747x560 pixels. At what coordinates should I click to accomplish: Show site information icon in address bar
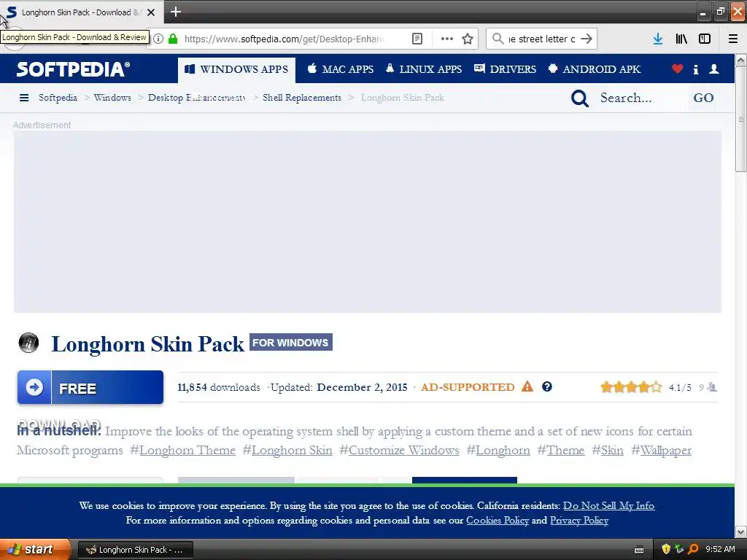pos(158,39)
